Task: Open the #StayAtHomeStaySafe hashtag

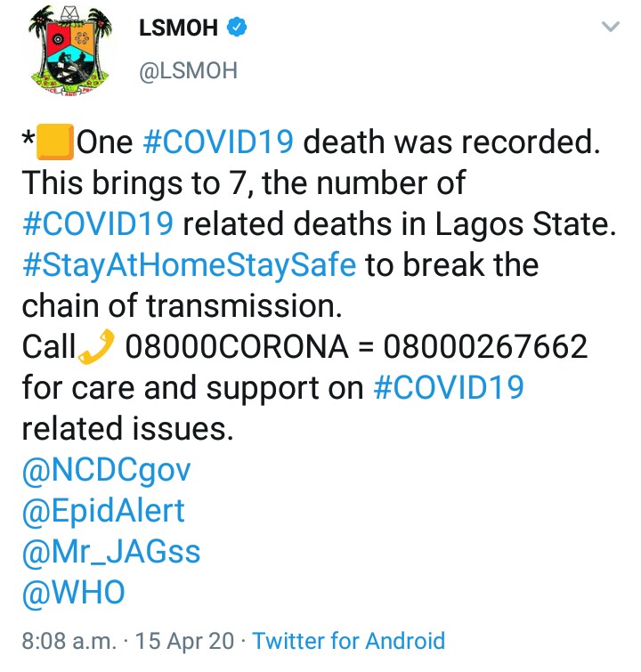Action: click(x=189, y=265)
